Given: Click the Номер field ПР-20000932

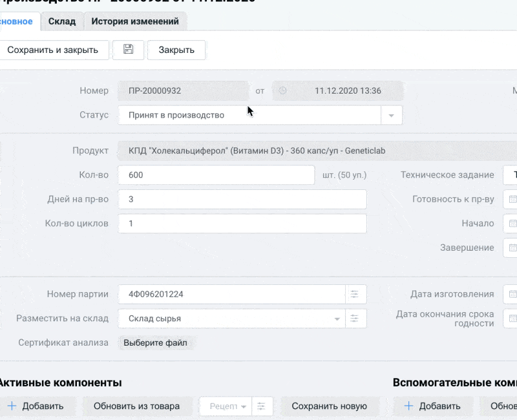Looking at the screenshot, I should click(x=184, y=90).
